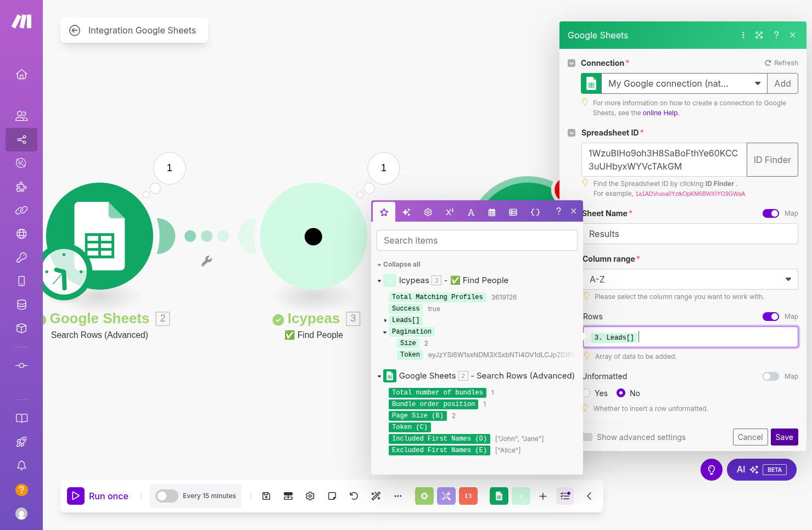This screenshot has height=530, width=812.
Task: Switch to the math functions x¹ tab
Action: (x=450, y=212)
